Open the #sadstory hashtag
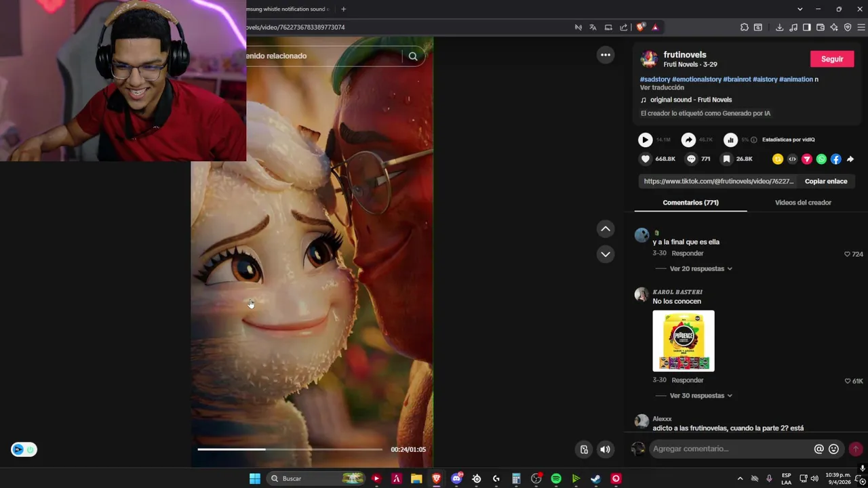868x488 pixels. pos(655,79)
